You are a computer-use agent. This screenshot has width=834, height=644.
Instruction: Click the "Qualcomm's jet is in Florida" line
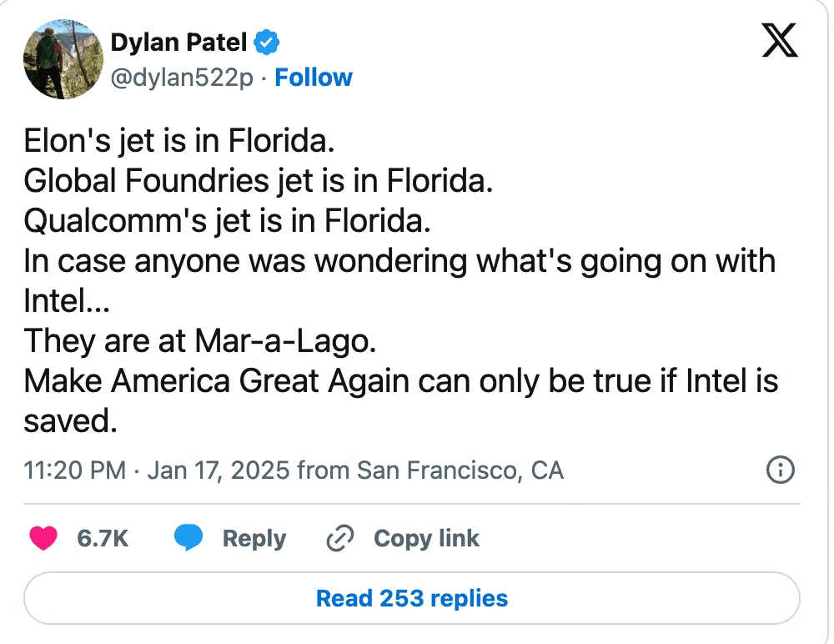(x=227, y=220)
